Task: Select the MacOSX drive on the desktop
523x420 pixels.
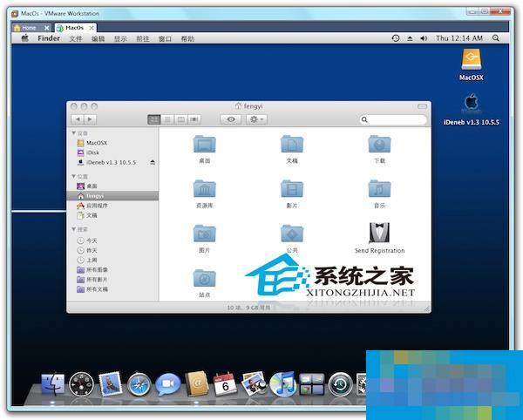Action: (x=471, y=59)
